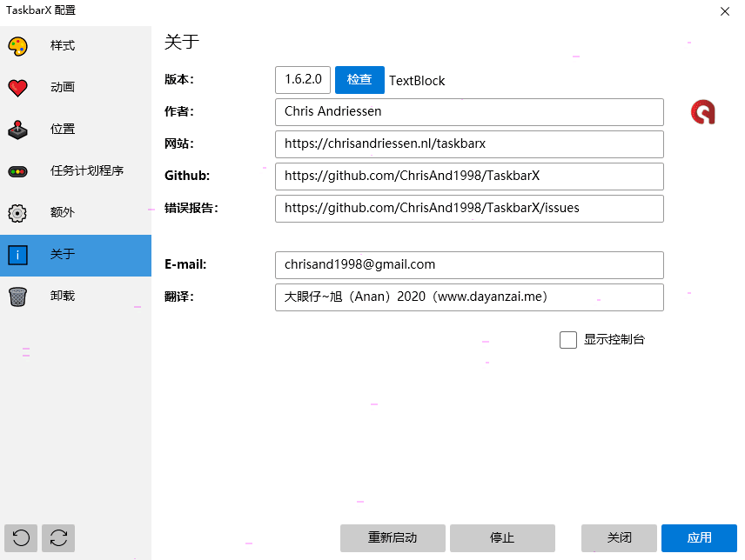
Task: Click the refresh arrows button
Action: (58, 537)
